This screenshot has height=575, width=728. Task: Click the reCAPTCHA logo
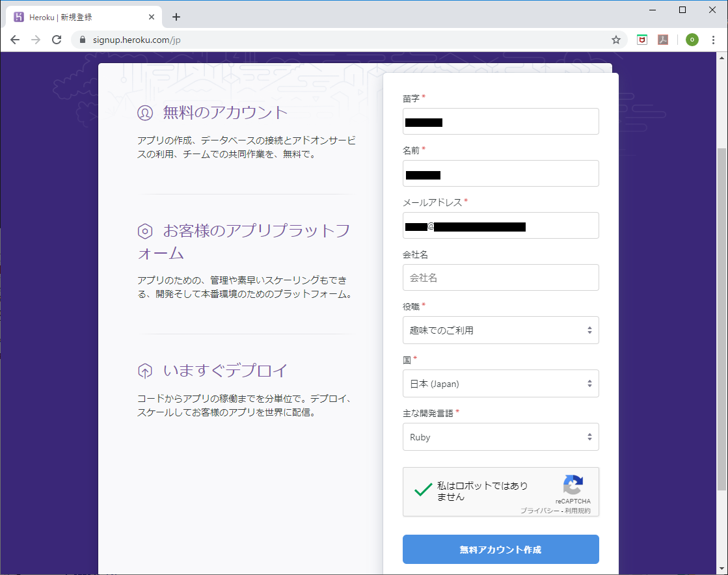coord(573,485)
